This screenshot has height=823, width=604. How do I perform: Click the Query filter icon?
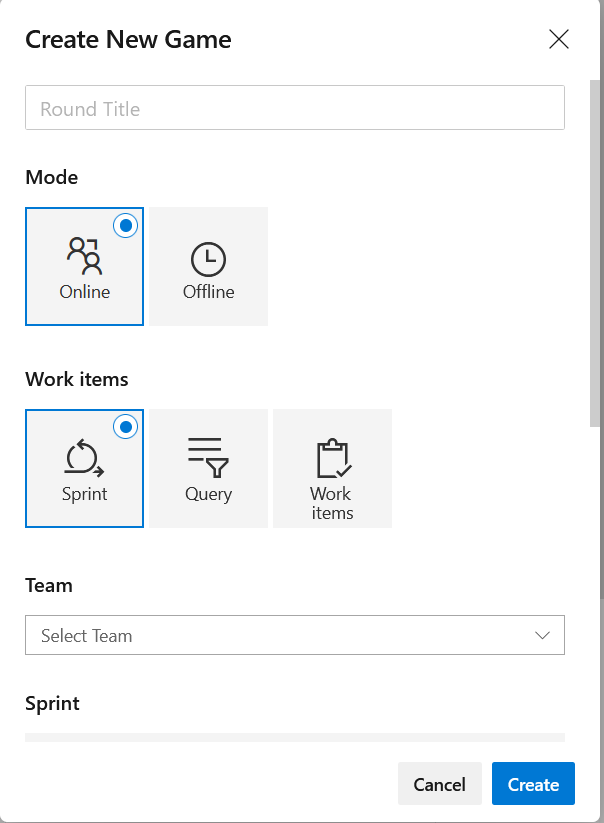[x=207, y=455]
